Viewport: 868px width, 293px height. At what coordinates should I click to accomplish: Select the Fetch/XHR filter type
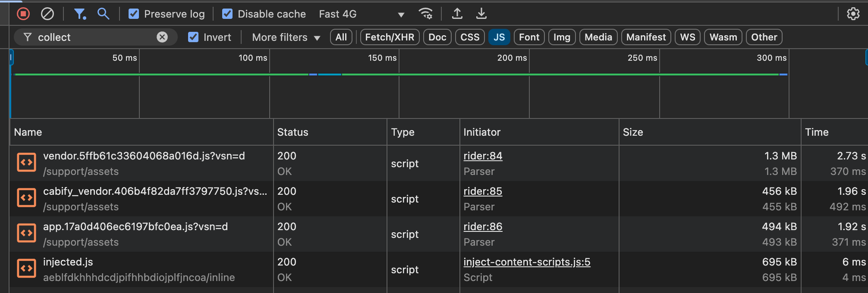pos(390,37)
